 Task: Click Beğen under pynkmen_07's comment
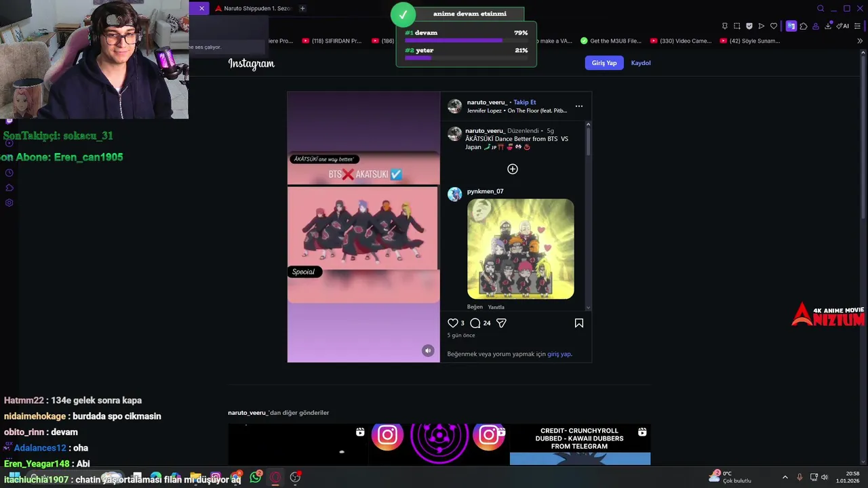point(475,307)
